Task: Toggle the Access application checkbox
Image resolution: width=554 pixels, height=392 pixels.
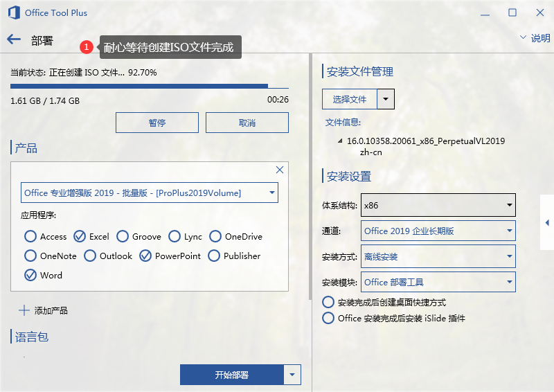Action: pos(30,236)
